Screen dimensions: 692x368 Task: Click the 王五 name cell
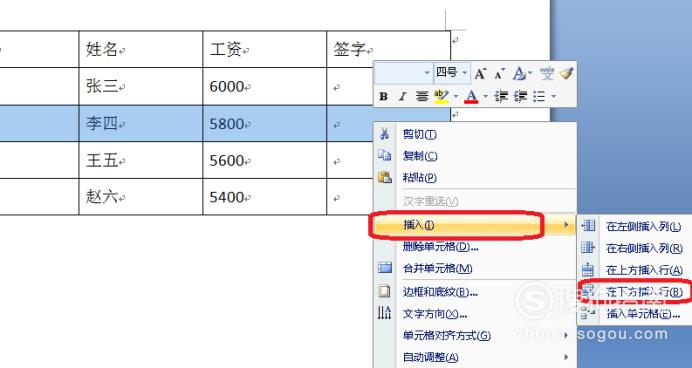pyautogui.click(x=141, y=160)
